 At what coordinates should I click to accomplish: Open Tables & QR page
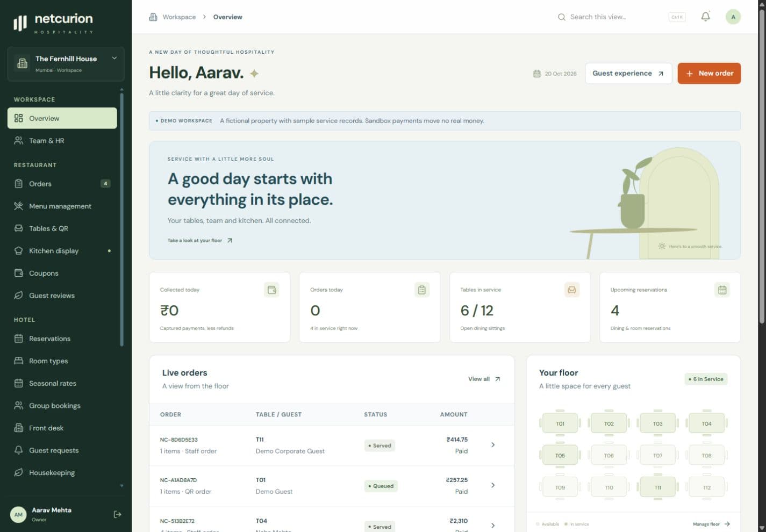click(62, 228)
